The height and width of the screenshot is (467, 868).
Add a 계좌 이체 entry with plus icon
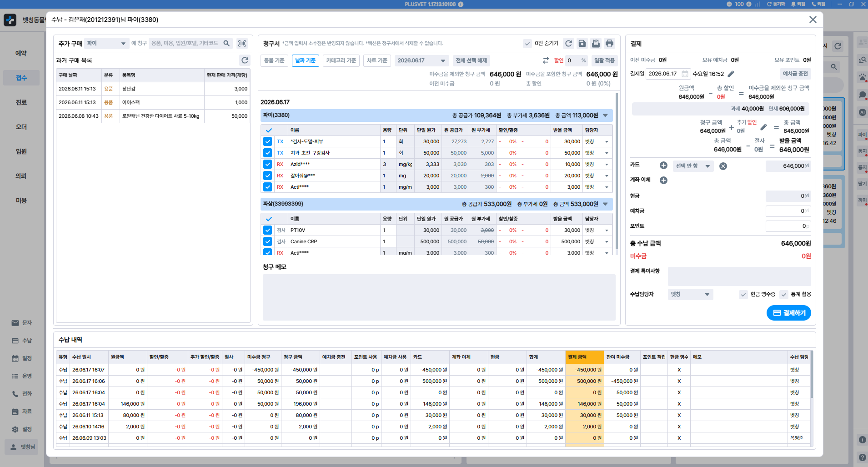pos(663,180)
